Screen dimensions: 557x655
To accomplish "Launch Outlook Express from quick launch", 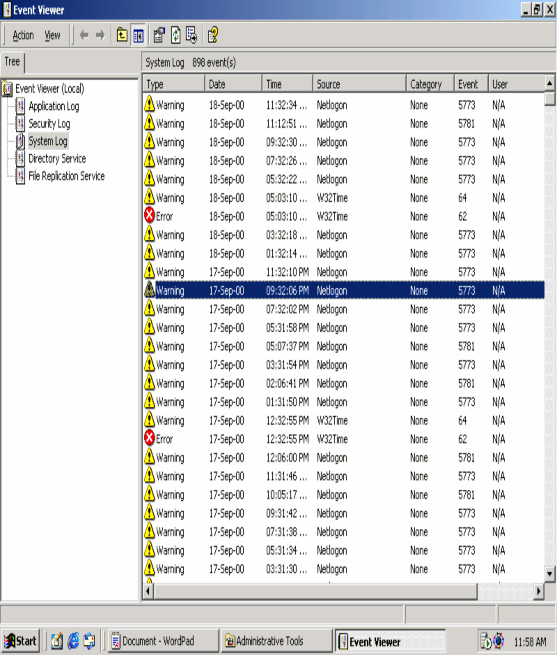I will click(89, 641).
